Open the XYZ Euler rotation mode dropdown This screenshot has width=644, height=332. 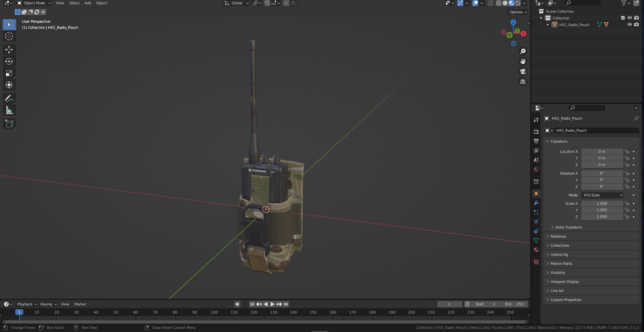click(x=602, y=195)
